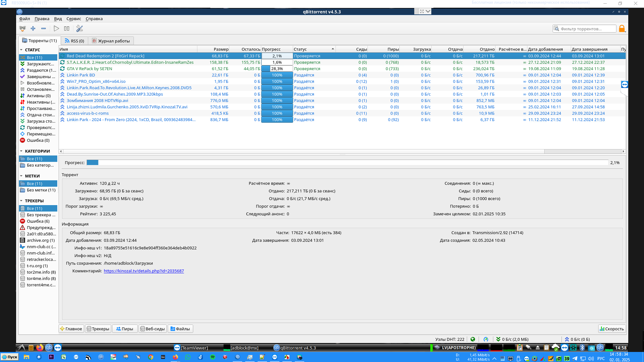Open the Вид menu
This screenshot has width=644, height=362.
point(58,19)
